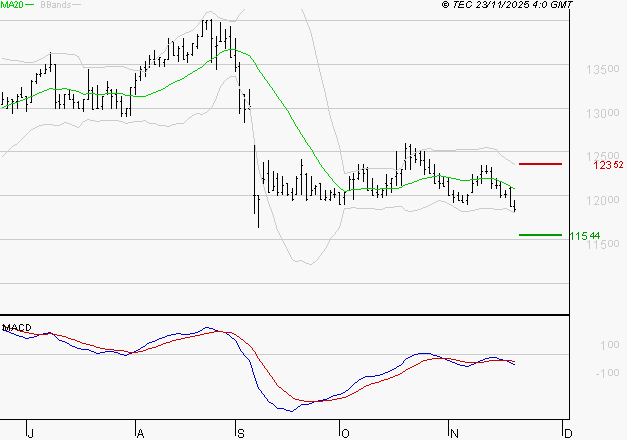Screen dimensions: 627x440
Task: Click the MACD -100 axis label
Action: (x=607, y=373)
